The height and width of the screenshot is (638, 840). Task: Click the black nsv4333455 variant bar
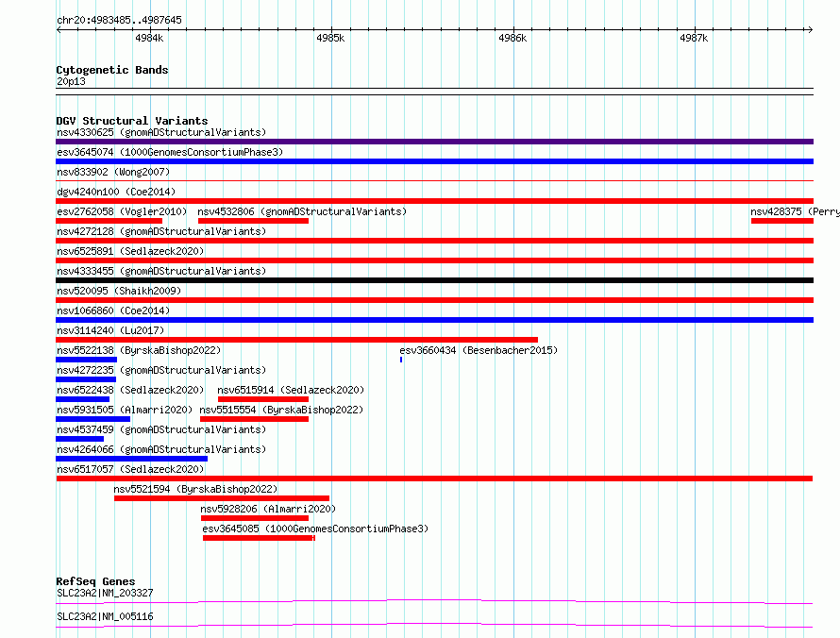click(434, 280)
